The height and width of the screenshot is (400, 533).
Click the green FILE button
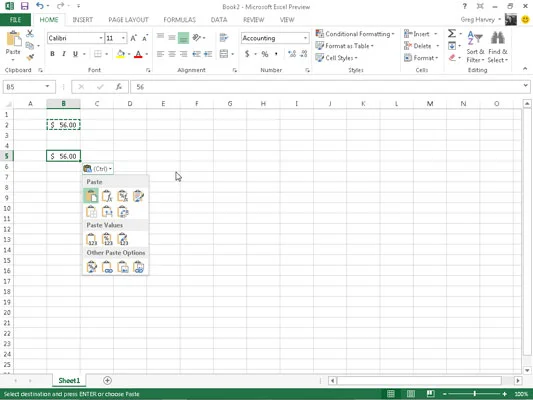(x=15, y=20)
